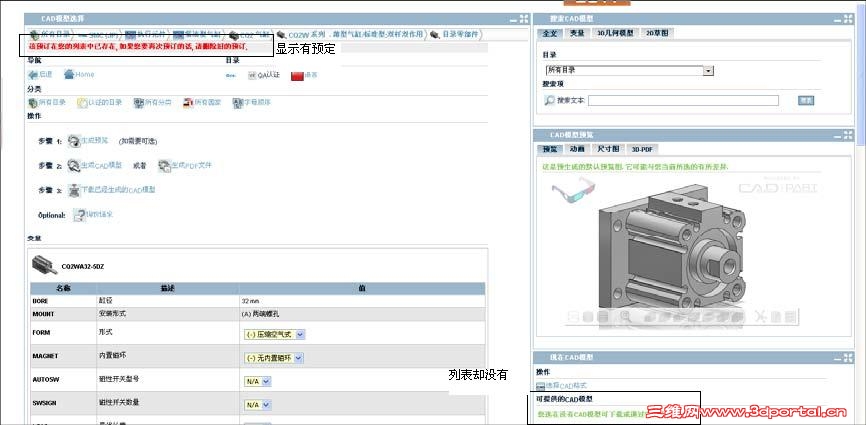This screenshot has height=425, width=866.
Task: Click the (A) 两端螺孔 value cell
Action: pos(362,314)
